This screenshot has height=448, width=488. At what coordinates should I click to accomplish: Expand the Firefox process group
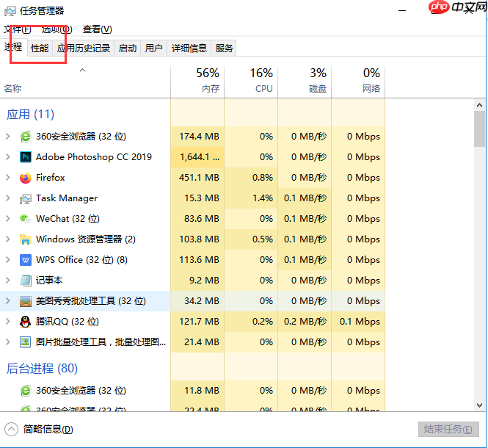[x=8, y=178]
